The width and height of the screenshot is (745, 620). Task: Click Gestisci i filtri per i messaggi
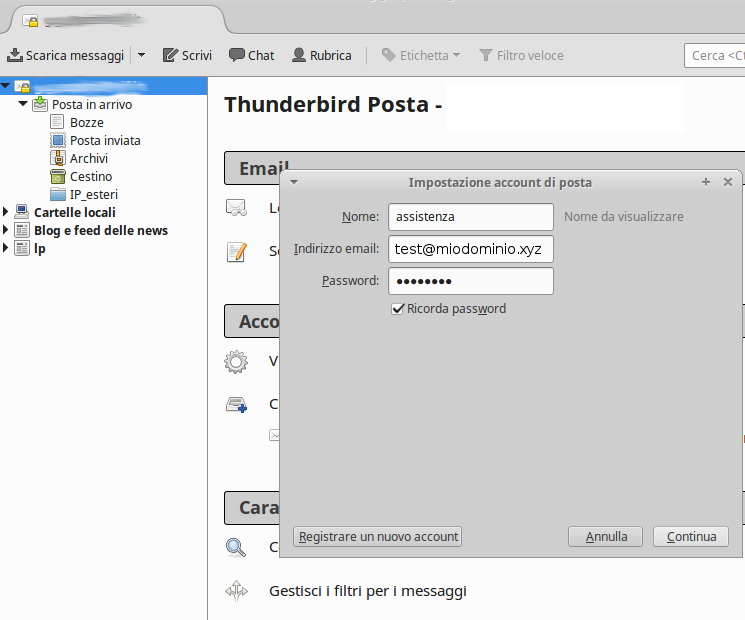367,591
